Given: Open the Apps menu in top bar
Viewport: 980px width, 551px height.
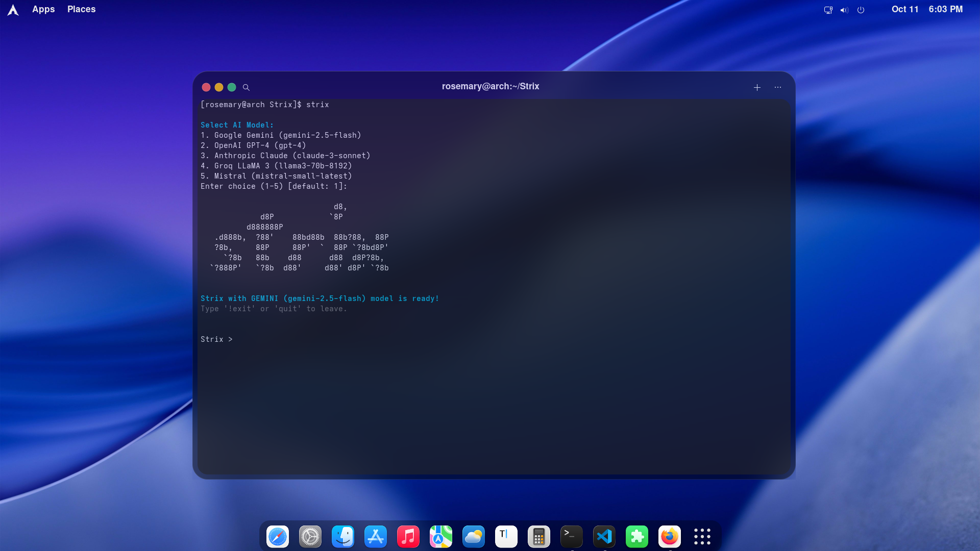Looking at the screenshot, I should tap(43, 9).
